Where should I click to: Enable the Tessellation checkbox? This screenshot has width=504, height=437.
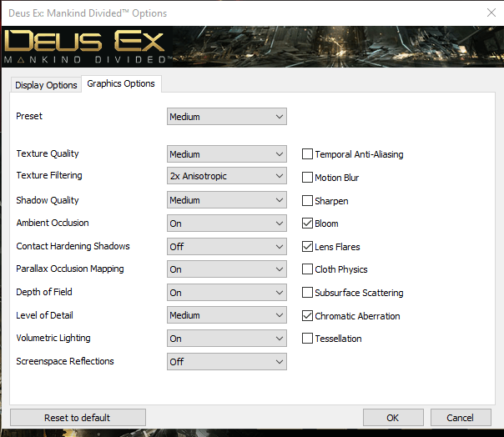[308, 339]
